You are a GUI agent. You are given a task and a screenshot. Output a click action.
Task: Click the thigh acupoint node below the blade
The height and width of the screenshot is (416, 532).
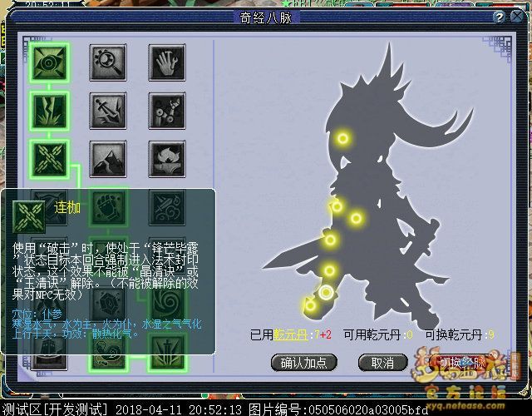(329, 270)
